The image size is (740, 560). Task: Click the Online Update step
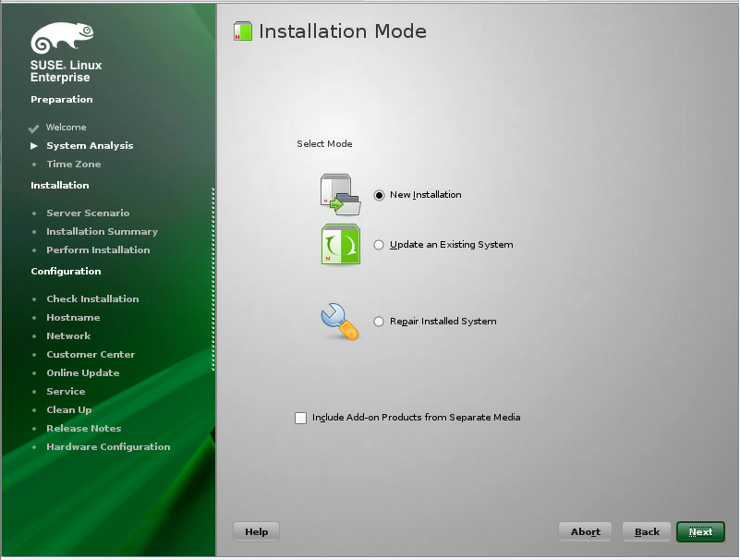pos(82,372)
